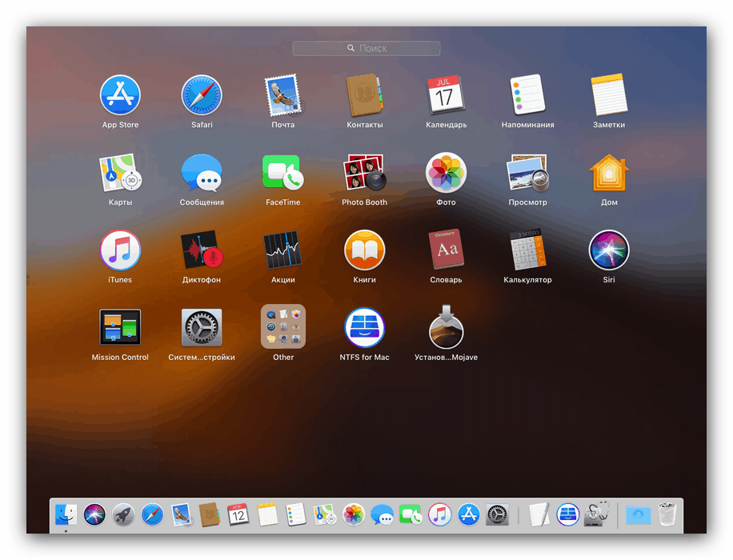Viewport: 733px width, 560px height.
Task: Launch Photo Booth app
Action: [364, 173]
